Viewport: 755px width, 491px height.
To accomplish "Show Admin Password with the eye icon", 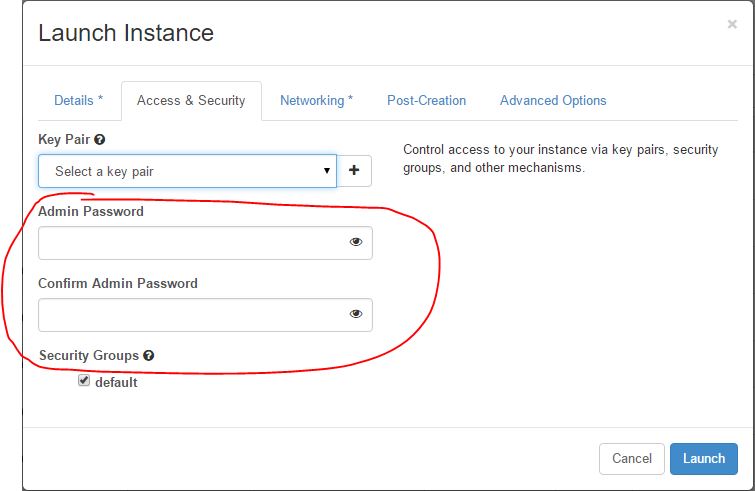I will (356, 242).
